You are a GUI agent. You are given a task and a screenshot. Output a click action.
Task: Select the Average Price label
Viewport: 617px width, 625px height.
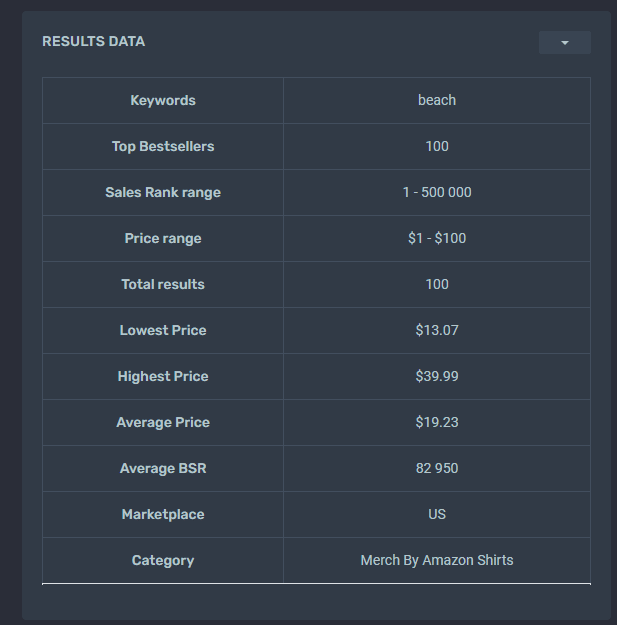pyautogui.click(x=163, y=423)
